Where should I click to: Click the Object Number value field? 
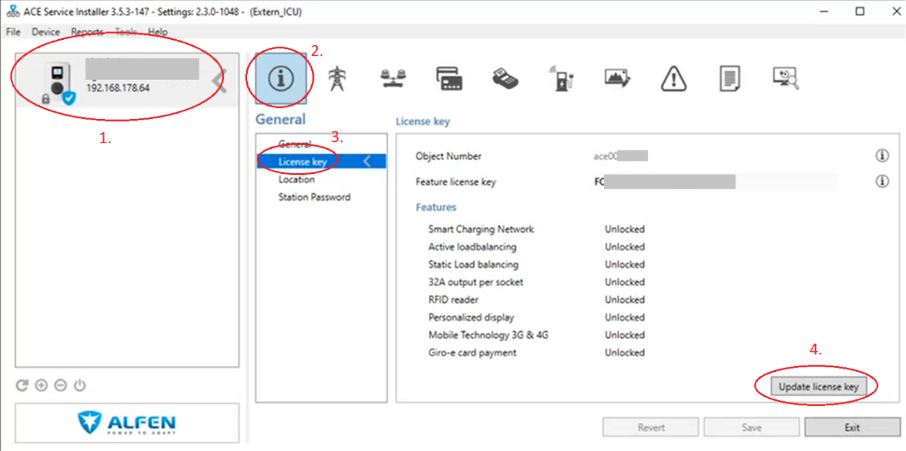[x=621, y=156]
